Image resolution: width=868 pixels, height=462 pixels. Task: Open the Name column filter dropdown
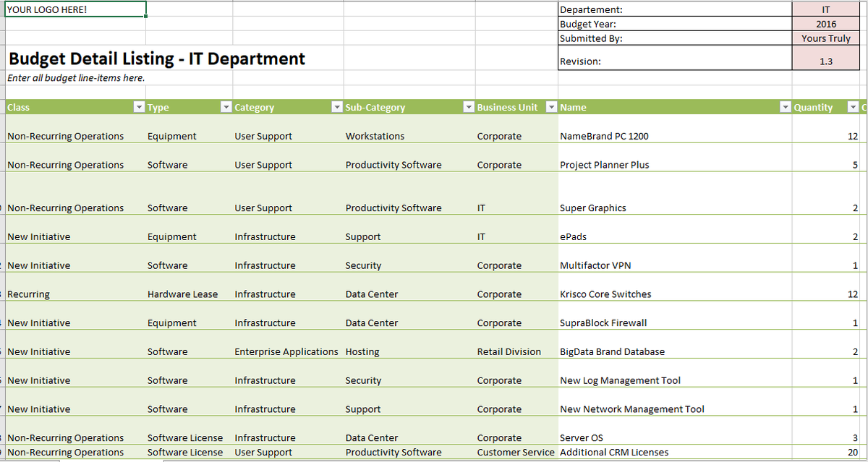[x=786, y=107]
